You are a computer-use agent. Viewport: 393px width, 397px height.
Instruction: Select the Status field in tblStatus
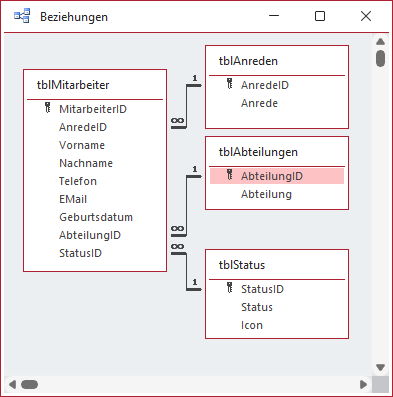(257, 307)
